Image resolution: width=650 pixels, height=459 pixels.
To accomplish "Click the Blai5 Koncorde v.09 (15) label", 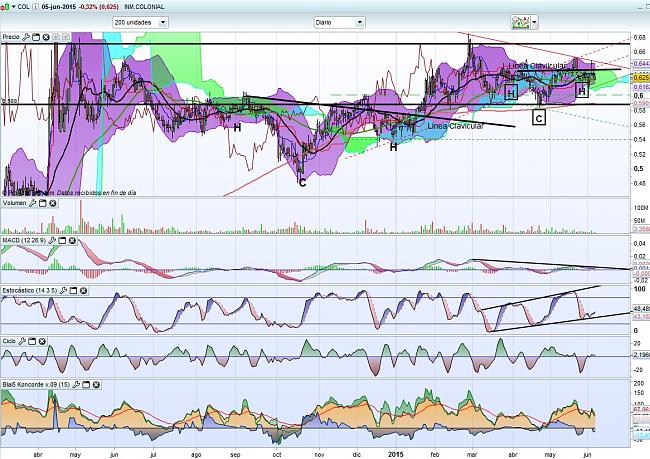I will click(36, 385).
